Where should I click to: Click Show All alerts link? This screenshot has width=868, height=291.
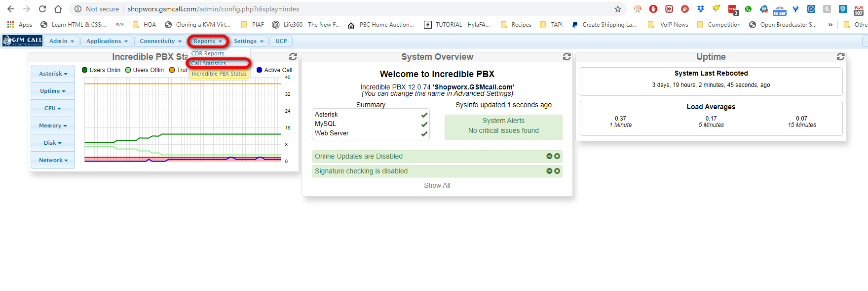pyautogui.click(x=437, y=185)
